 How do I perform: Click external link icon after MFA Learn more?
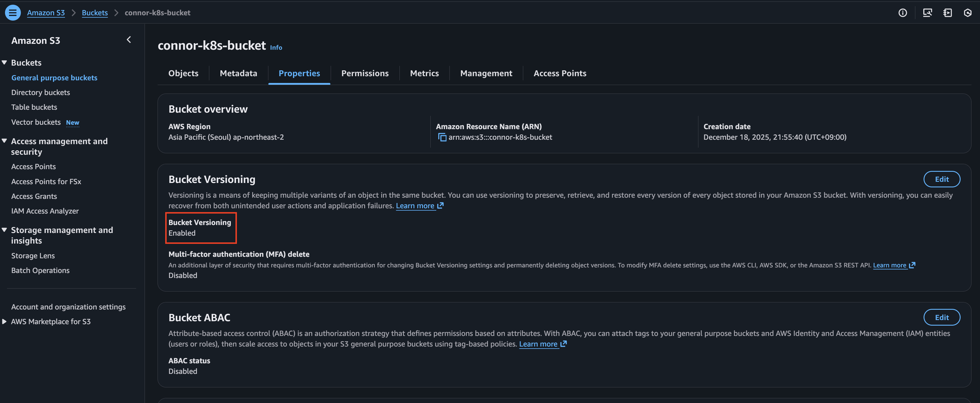pyautogui.click(x=912, y=265)
